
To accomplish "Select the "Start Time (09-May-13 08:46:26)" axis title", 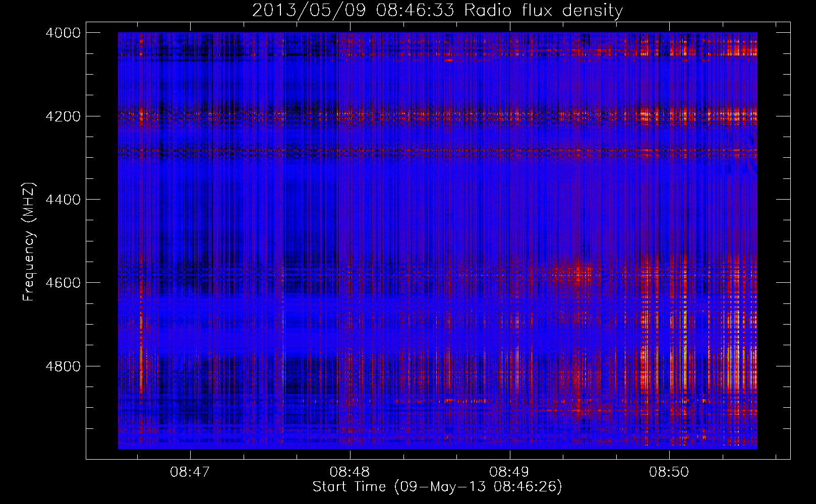I will (437, 487).
